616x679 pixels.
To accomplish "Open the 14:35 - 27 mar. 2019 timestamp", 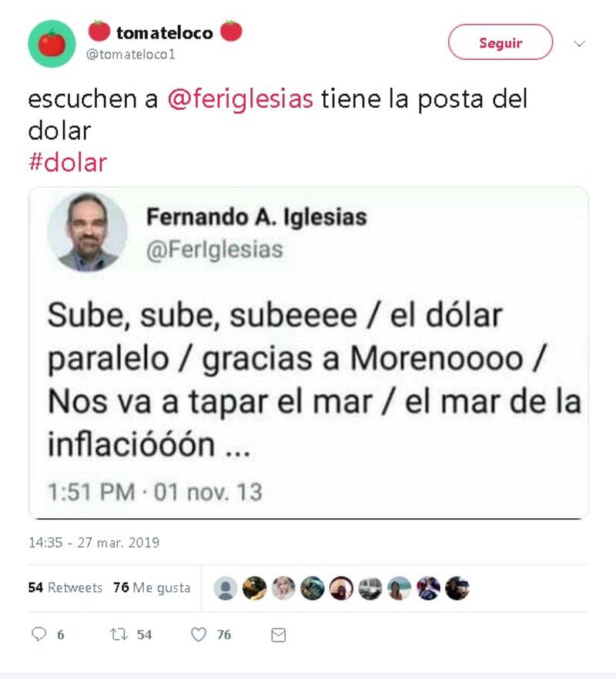I will pyautogui.click(x=94, y=543).
